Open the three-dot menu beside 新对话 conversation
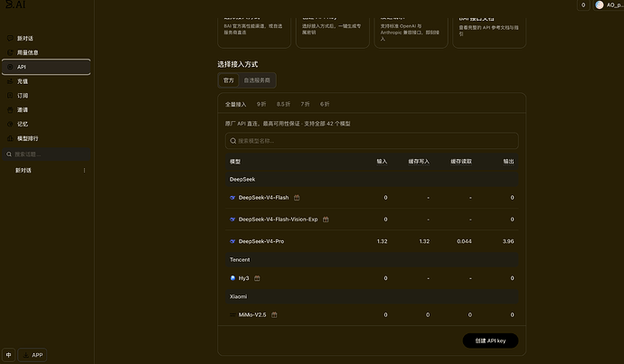 click(x=84, y=170)
